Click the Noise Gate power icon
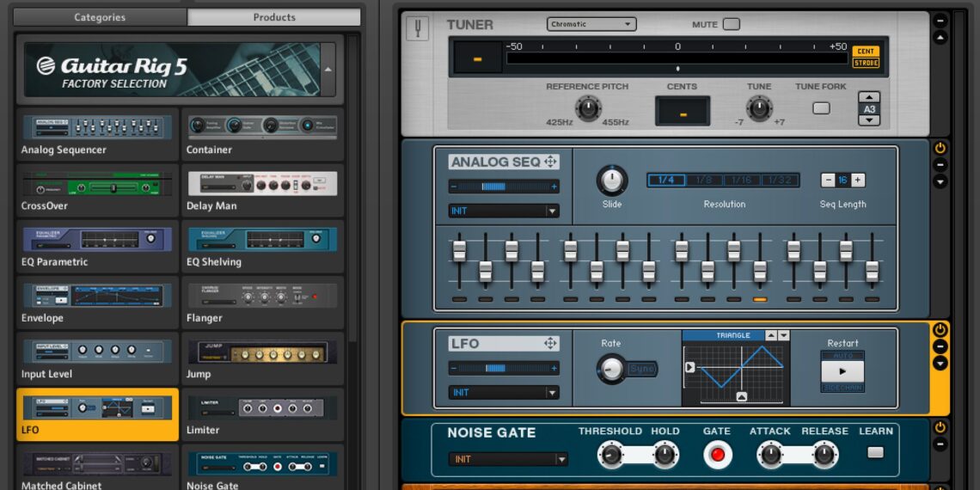Viewport: 980px width, 490px height. [x=940, y=427]
